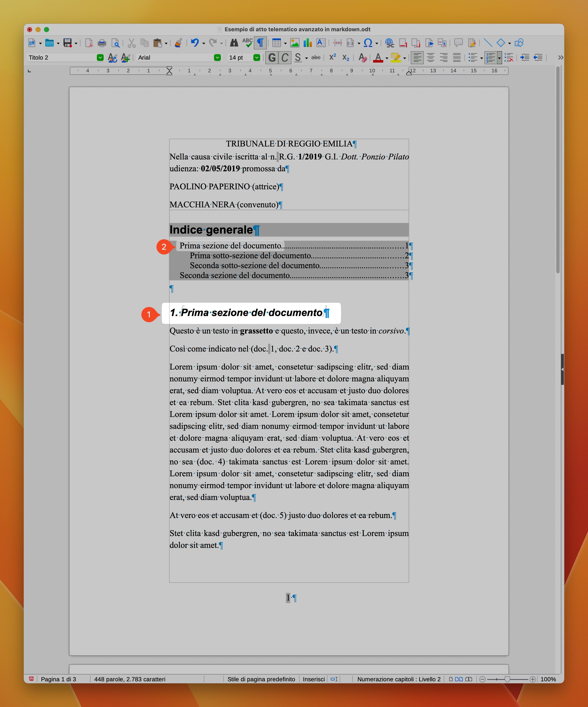Viewport: 588px width, 707px height.
Task: Run the ABC spelling check
Action: click(x=247, y=43)
